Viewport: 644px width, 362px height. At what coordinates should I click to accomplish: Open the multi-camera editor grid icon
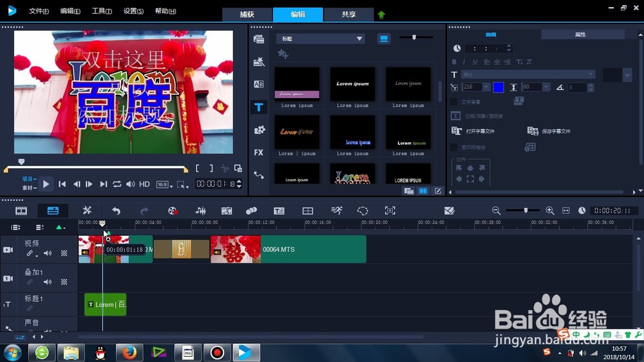coord(308,211)
